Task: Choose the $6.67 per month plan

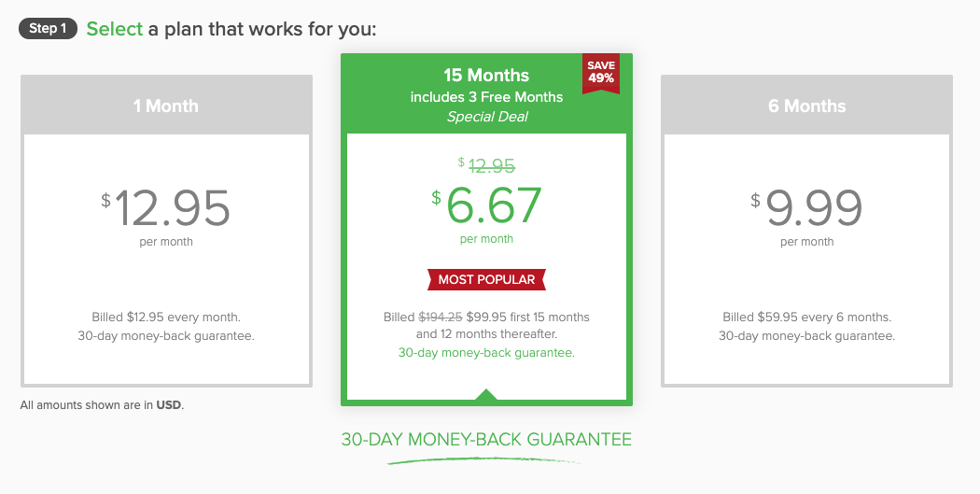Action: click(486, 206)
